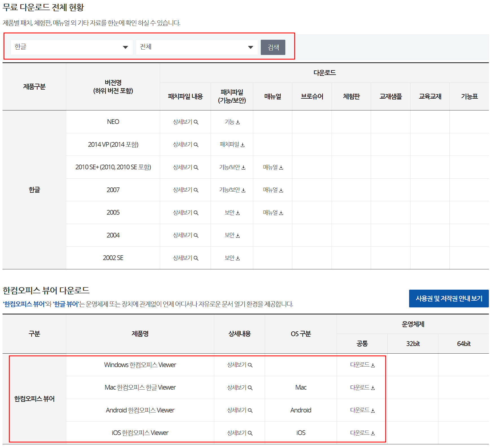Click the 한컴오피스 뷰어 category cell
490x448 pixels.
[x=34, y=399]
